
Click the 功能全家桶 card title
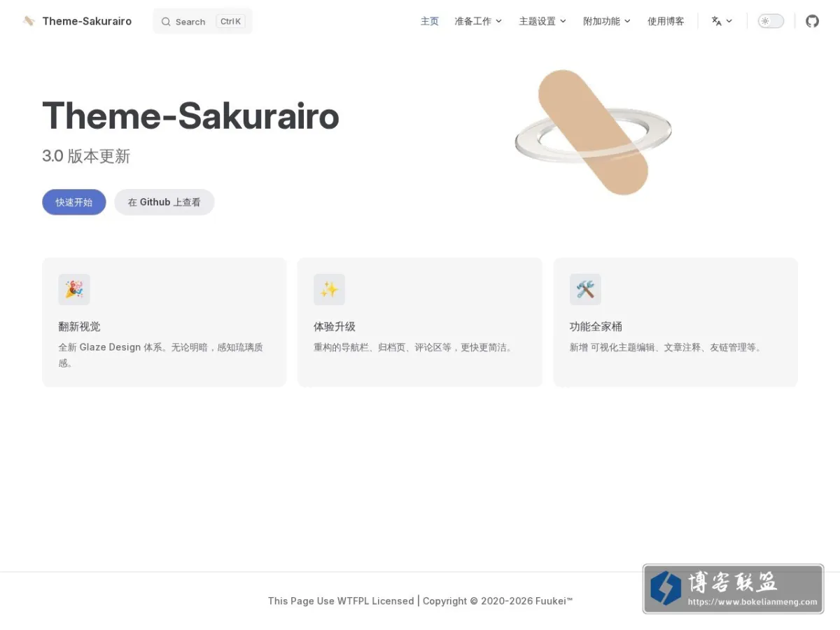(596, 326)
